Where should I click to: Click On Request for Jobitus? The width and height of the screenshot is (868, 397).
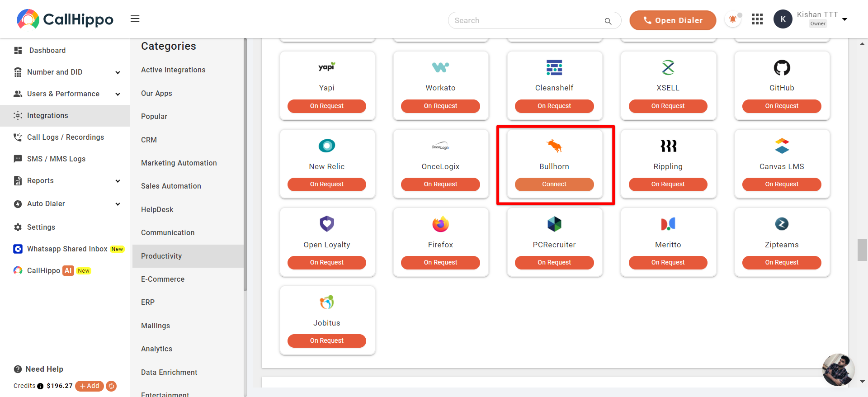pos(327,341)
